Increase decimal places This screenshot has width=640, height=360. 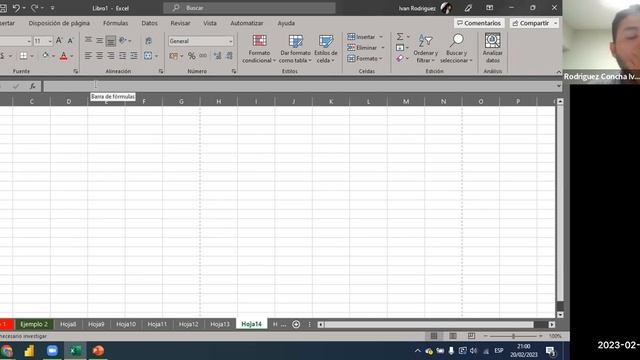(x=218, y=56)
